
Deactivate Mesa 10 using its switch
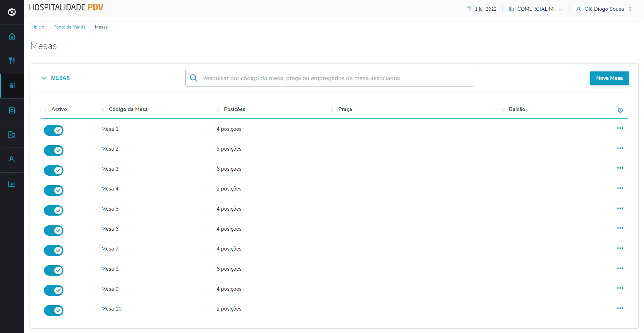coord(54,311)
